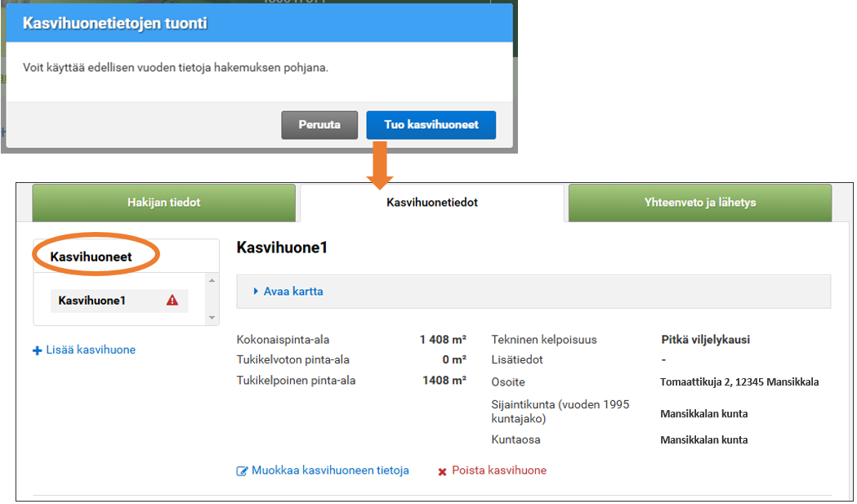Select the Kasvihuonetiedot tab
Viewport: 857px width, 504px height.
[431, 202]
